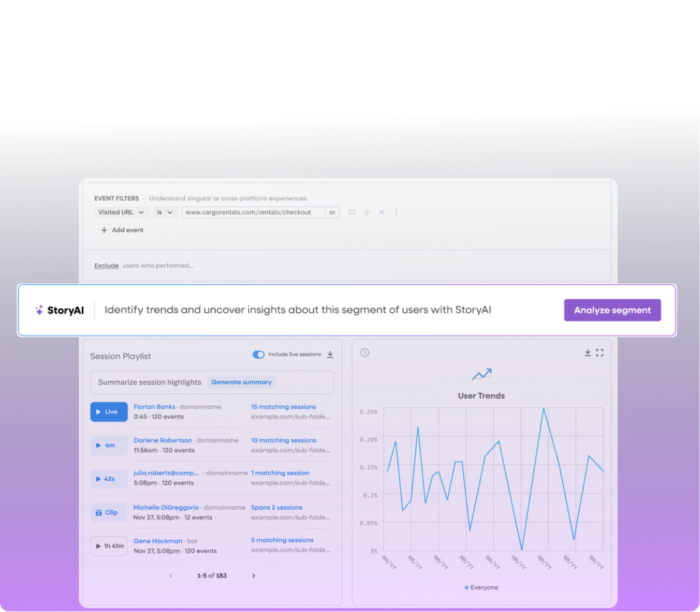Click the trend arrow icon above User Trends
Screen dimensions: 700x612
tap(481, 374)
